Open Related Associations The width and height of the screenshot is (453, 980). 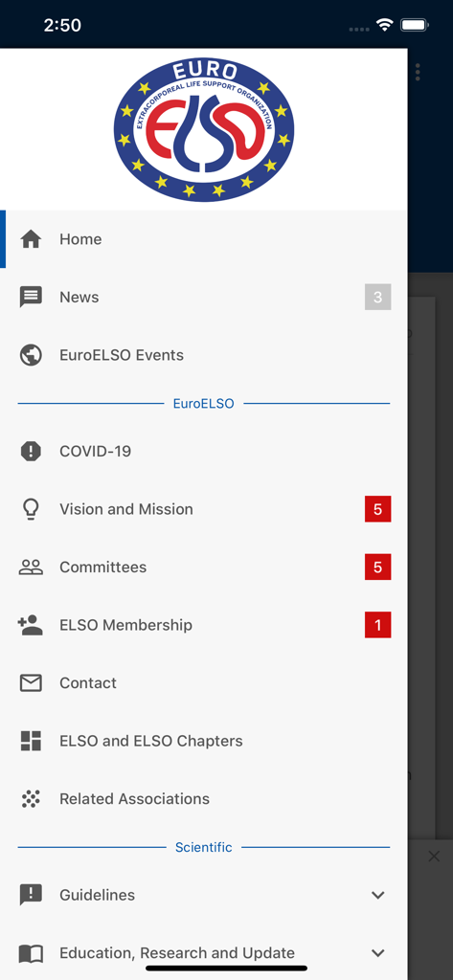[x=204, y=799]
